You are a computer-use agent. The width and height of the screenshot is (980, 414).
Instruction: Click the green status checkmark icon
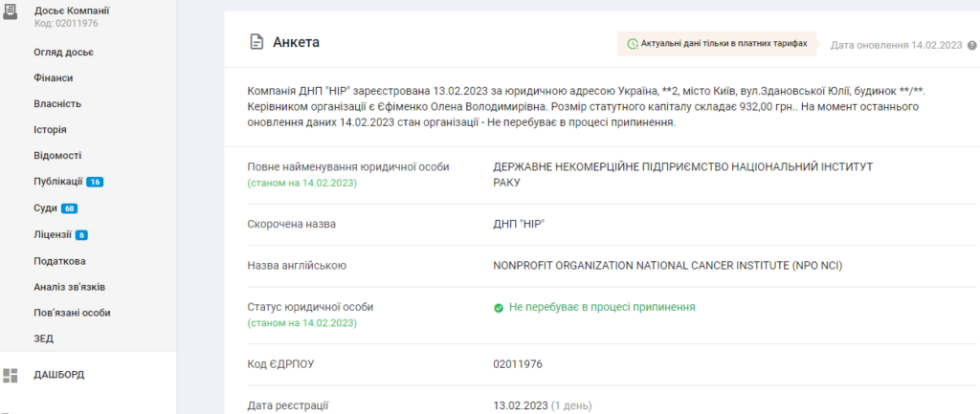click(498, 308)
